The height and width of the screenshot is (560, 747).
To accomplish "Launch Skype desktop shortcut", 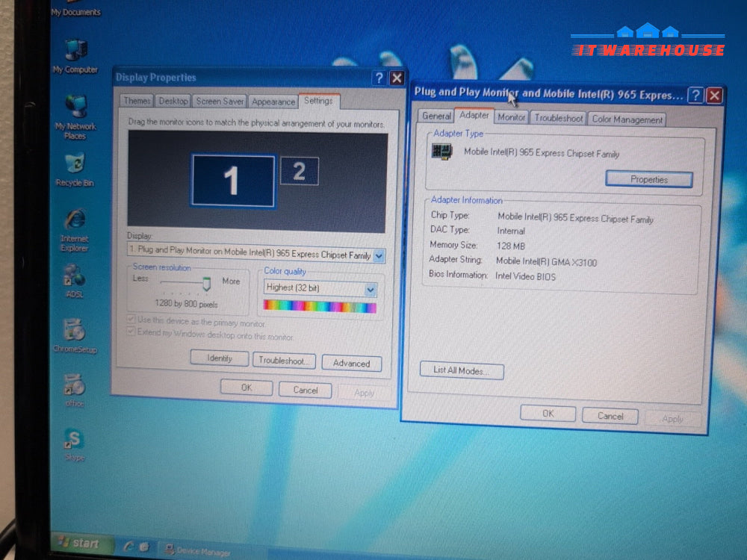I will coord(74,444).
